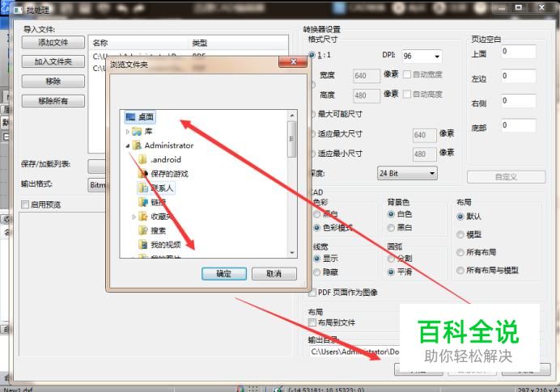
Task: Expand the 库 tree node
Action: point(128,132)
